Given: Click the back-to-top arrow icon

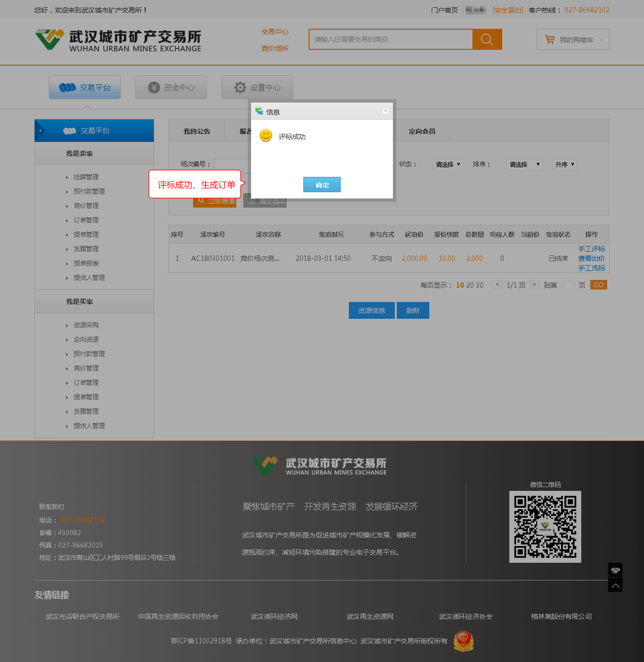Looking at the screenshot, I should (615, 585).
